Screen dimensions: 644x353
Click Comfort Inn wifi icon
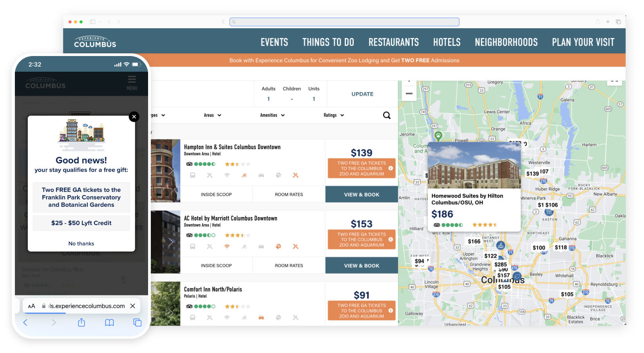click(227, 317)
